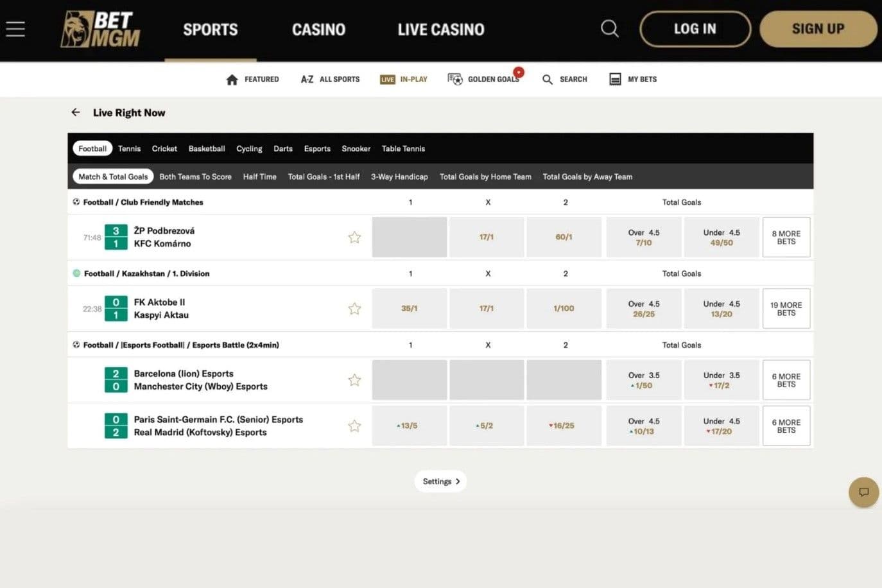882x588 pixels.
Task: Select the 3-Way Handicap market
Action: point(399,177)
